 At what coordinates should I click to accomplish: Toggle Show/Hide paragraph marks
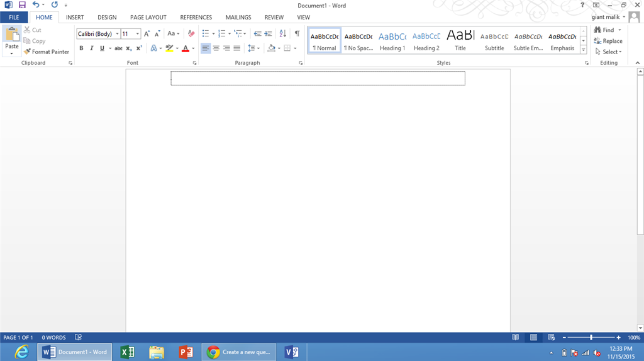point(297,34)
